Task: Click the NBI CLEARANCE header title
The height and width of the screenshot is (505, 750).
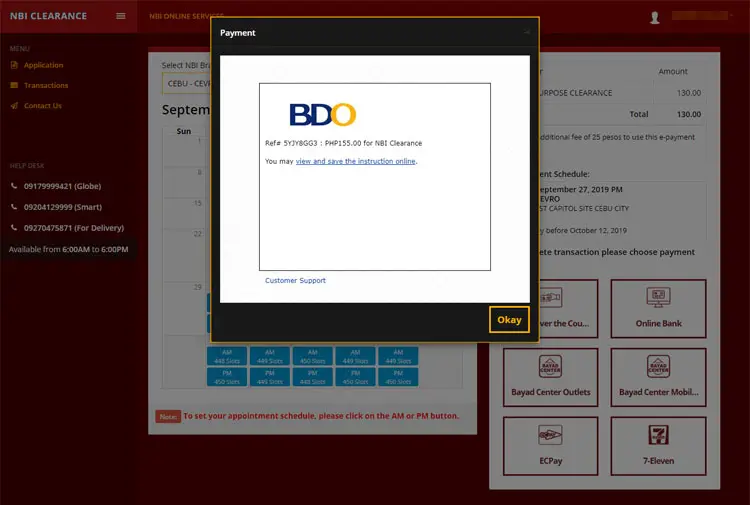Action: [48, 16]
